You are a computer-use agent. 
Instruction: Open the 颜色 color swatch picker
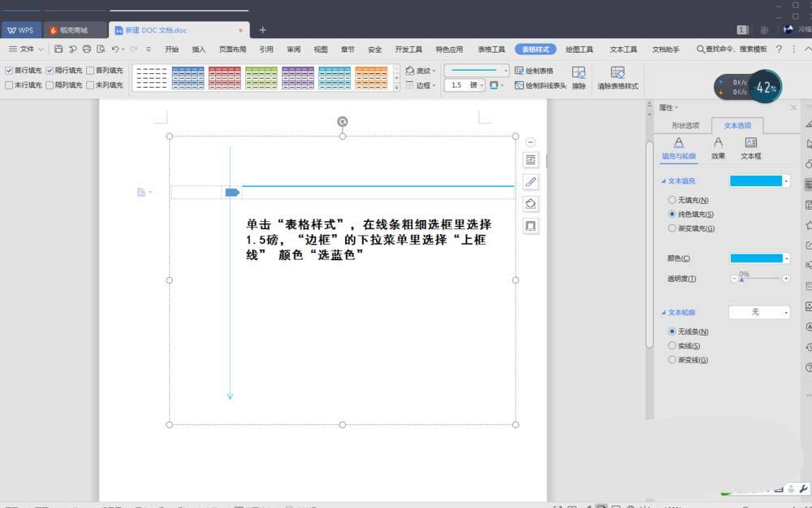click(x=758, y=258)
